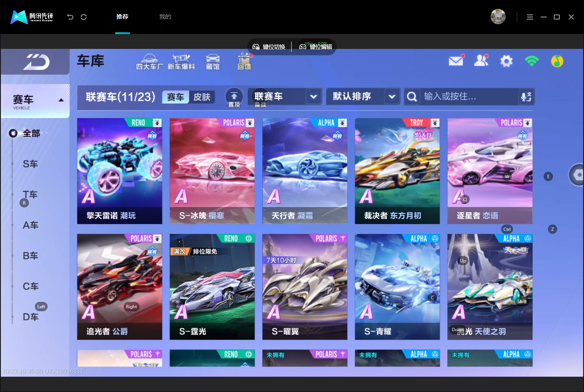Select the B车 category filter
The image size is (584, 392).
[x=31, y=256]
